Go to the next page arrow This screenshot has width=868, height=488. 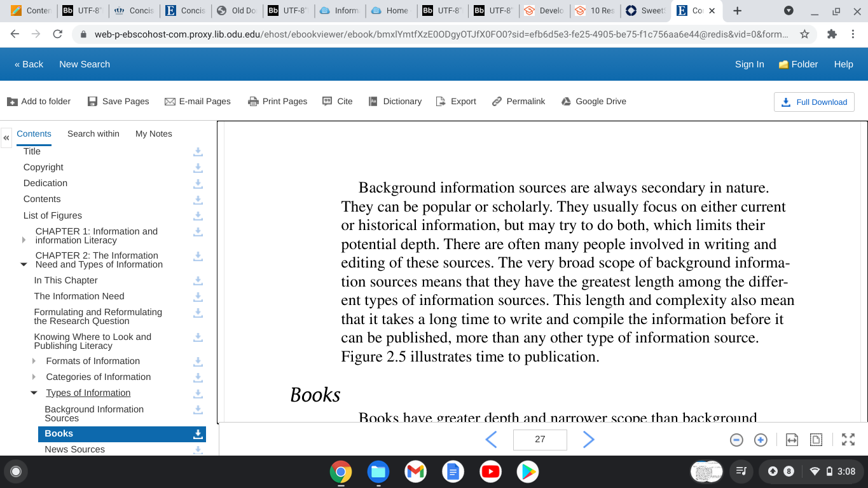click(589, 439)
